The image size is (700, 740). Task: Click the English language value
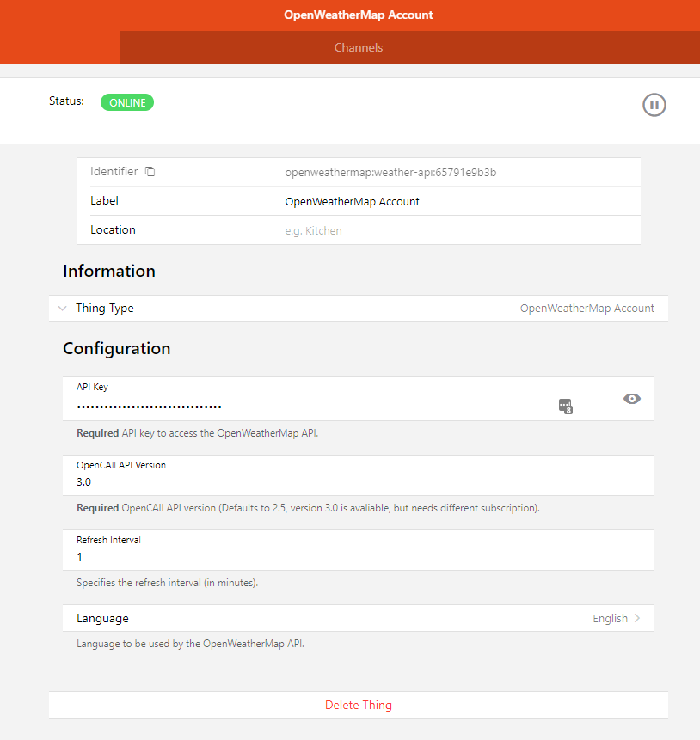pos(611,618)
